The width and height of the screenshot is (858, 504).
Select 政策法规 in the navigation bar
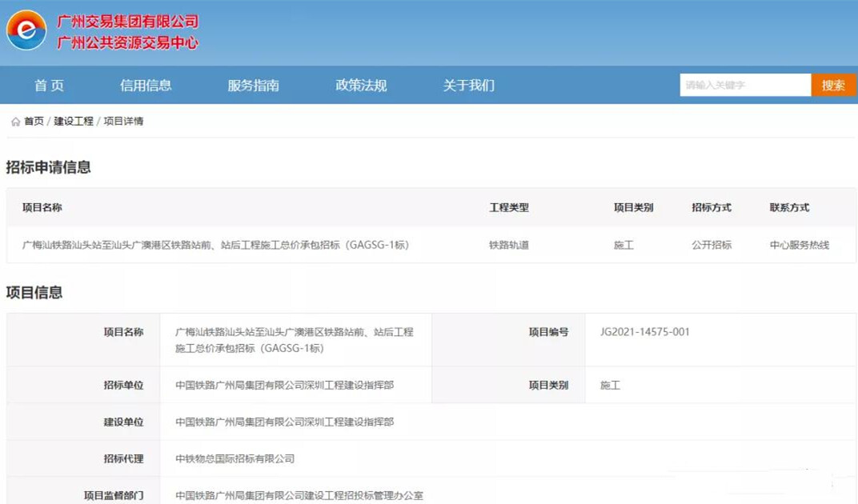pos(361,86)
